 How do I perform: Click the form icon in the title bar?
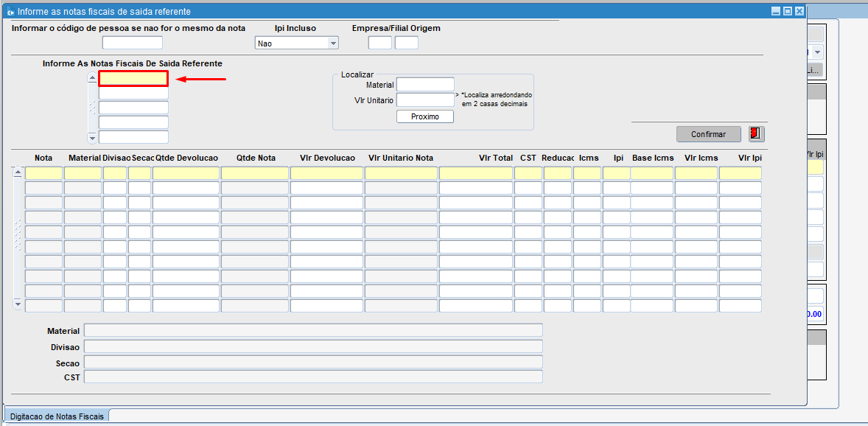coord(10,11)
